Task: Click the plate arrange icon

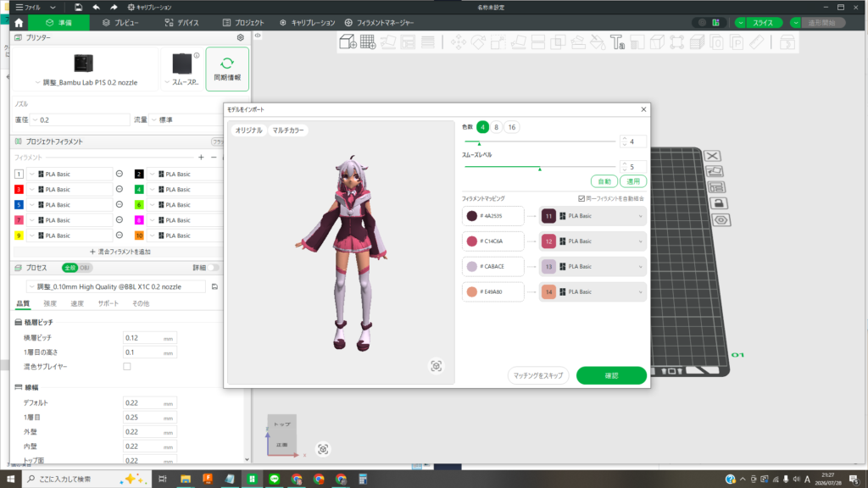Action: 716,187
